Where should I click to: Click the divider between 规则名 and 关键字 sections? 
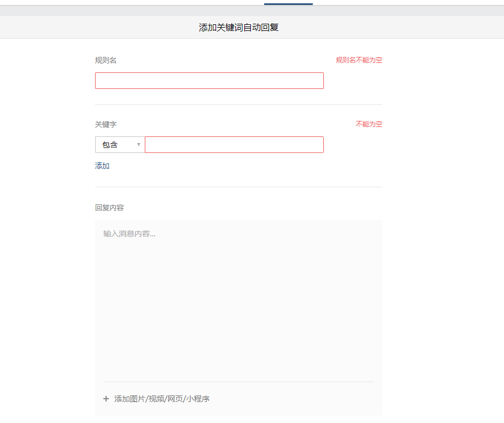pos(238,104)
